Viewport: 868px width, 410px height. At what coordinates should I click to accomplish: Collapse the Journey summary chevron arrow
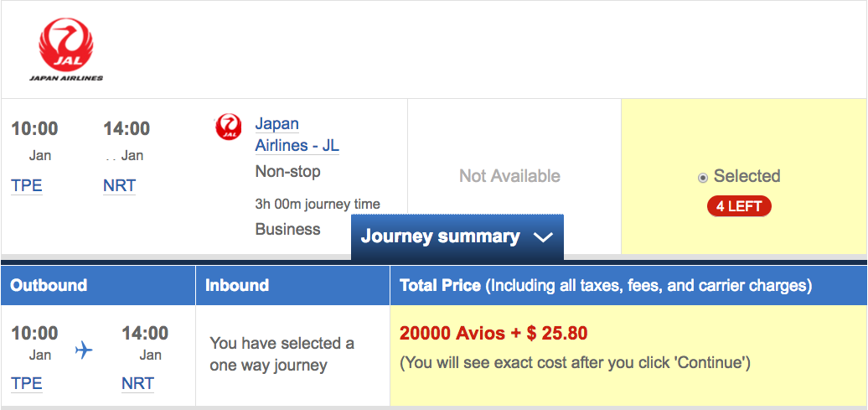(x=543, y=237)
